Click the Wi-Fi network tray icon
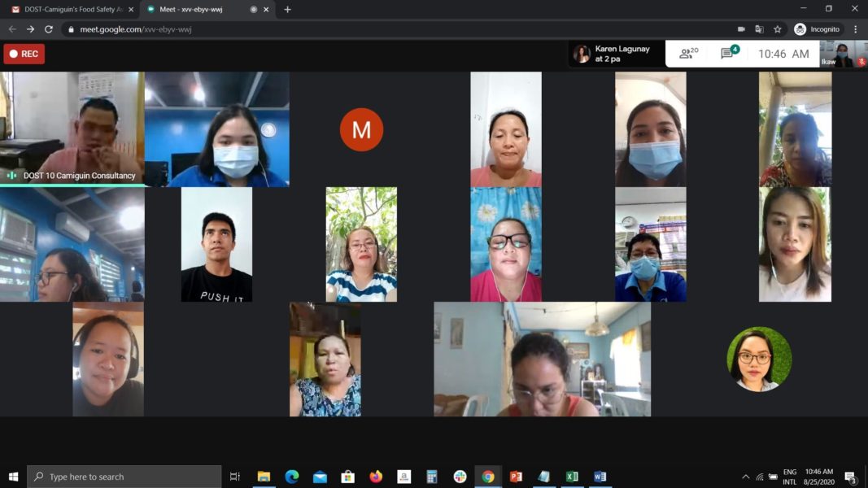The image size is (868, 488). (x=760, y=477)
